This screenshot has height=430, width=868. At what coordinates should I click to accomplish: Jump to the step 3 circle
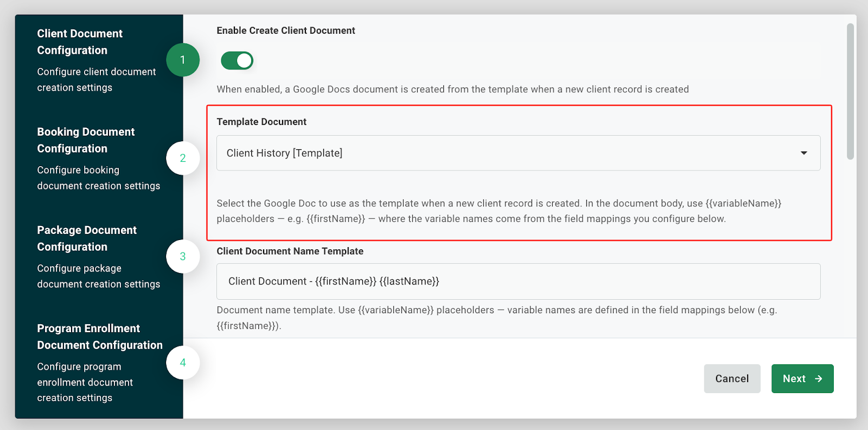(183, 256)
